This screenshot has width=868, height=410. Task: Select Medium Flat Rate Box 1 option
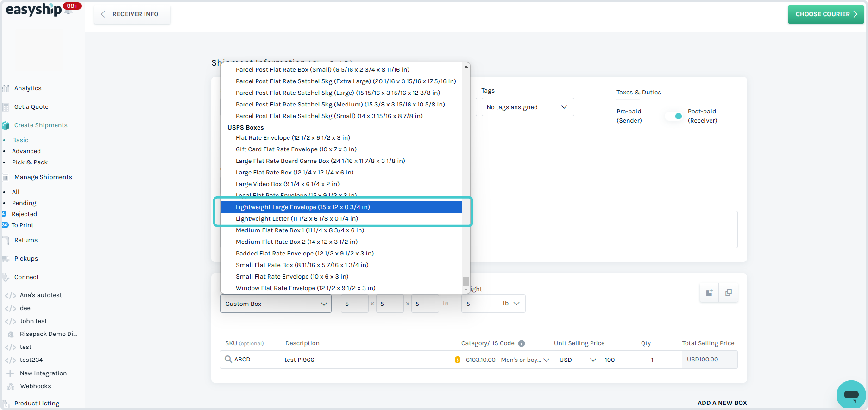click(x=341, y=230)
